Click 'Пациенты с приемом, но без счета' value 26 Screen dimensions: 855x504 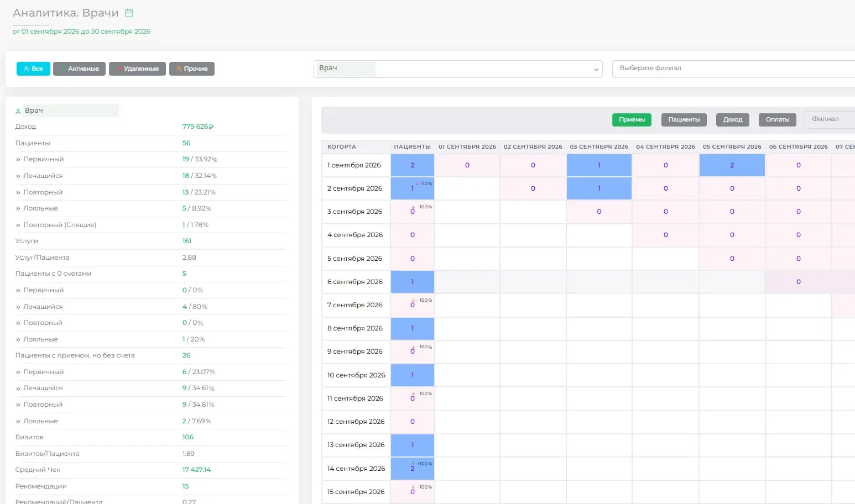point(186,355)
